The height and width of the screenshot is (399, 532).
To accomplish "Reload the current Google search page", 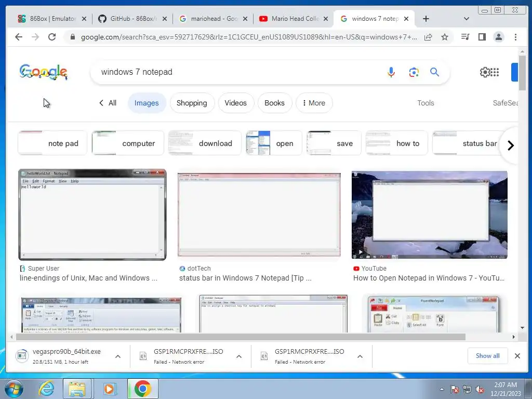I will click(52, 37).
